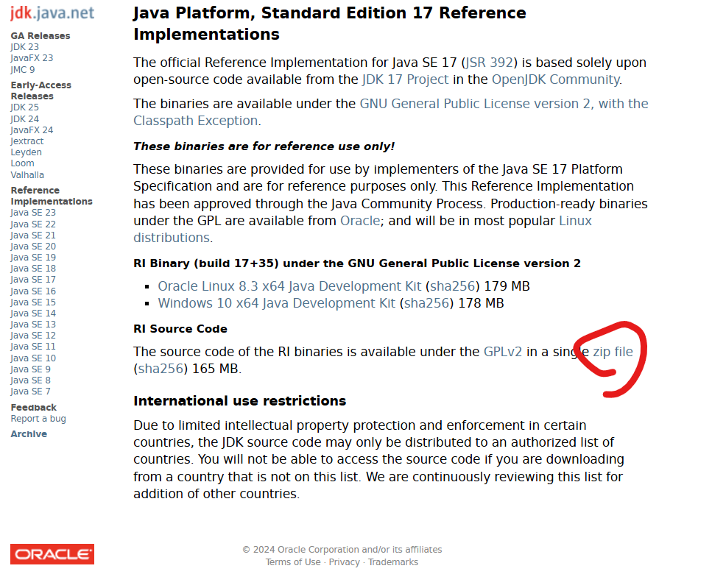The height and width of the screenshot is (588, 726).
Task: Select Java SE 8 reference implementation
Action: (x=31, y=380)
